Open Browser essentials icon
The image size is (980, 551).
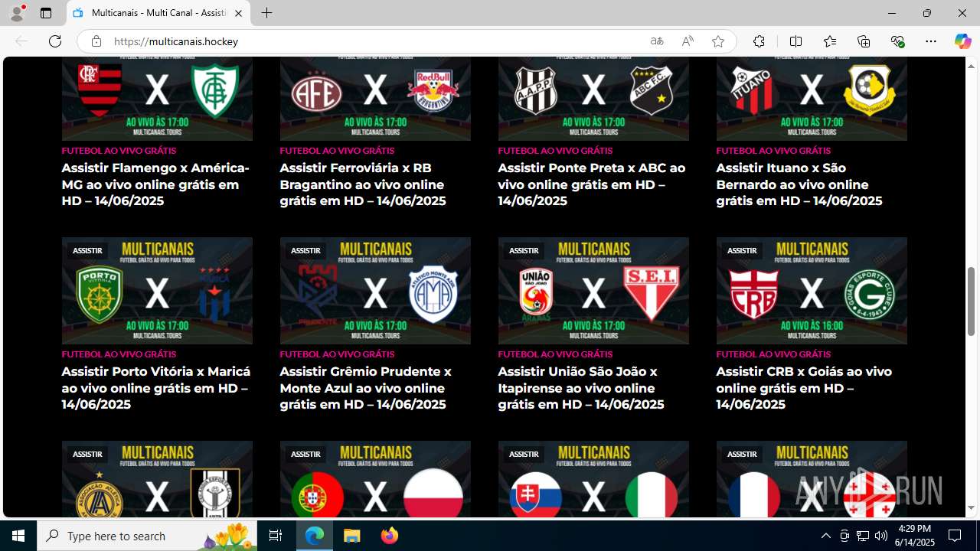(x=897, y=41)
